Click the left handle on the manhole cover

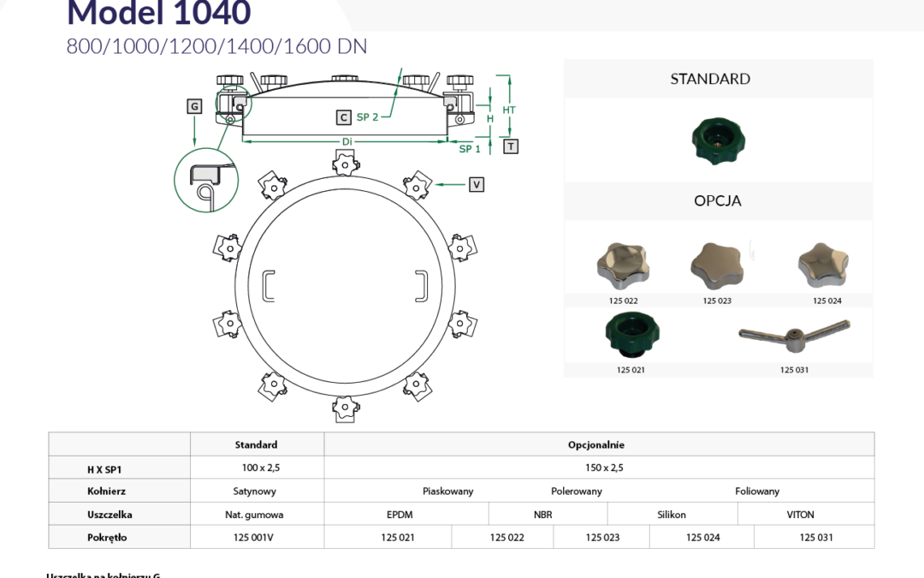click(268, 286)
